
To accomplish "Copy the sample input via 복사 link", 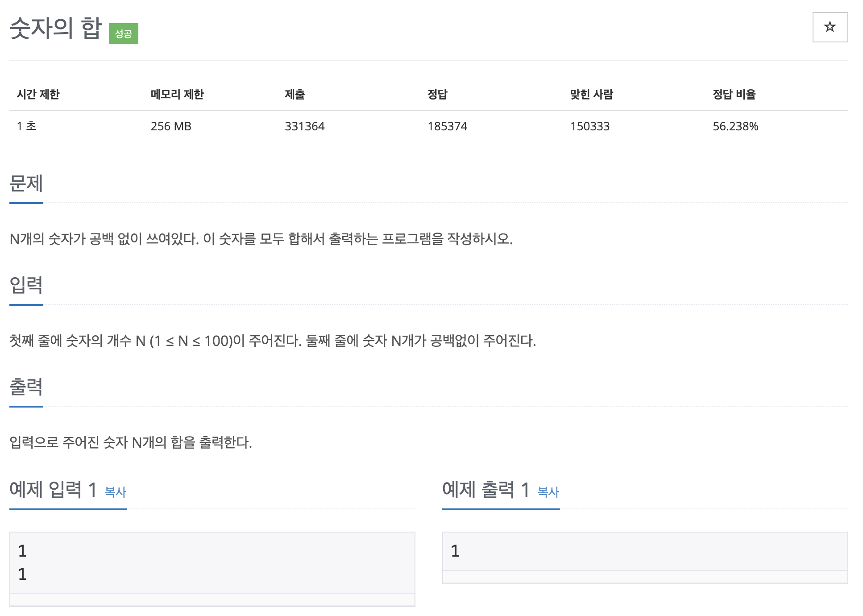I will coord(115,492).
